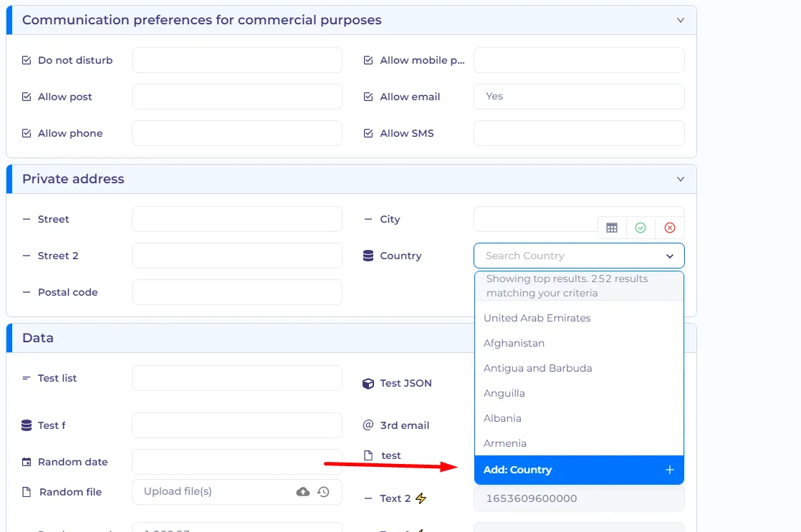Screen dimensions: 801x532
Task: Toggle the Country dropdown arrow
Action: click(x=670, y=256)
